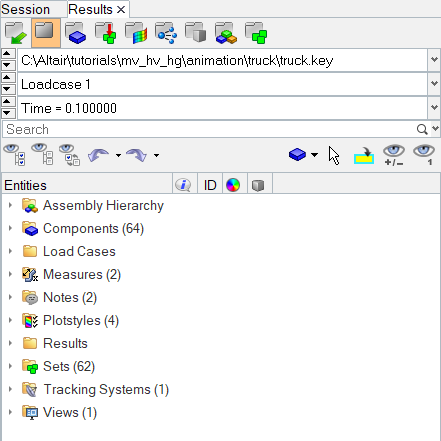441x441 pixels.
Task: Click the yellow box isolate-selection icon
Action: 364,156
